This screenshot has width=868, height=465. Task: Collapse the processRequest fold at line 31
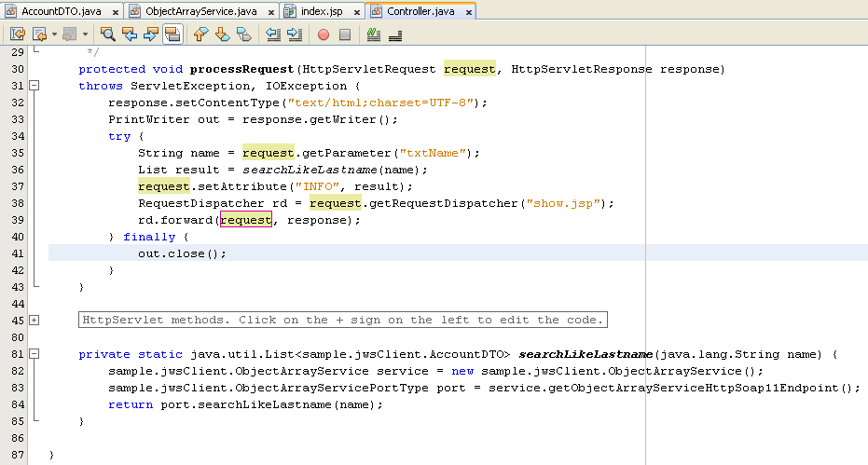pyautogui.click(x=34, y=86)
